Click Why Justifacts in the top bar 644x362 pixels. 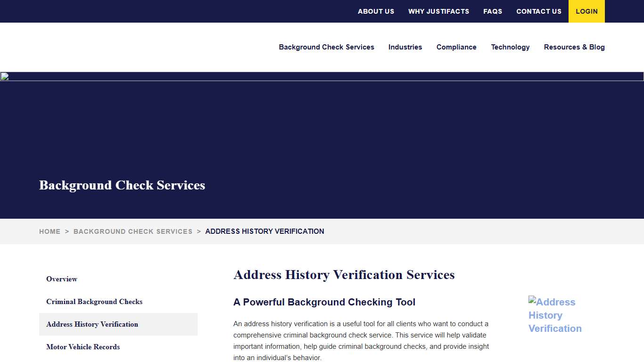tap(438, 11)
